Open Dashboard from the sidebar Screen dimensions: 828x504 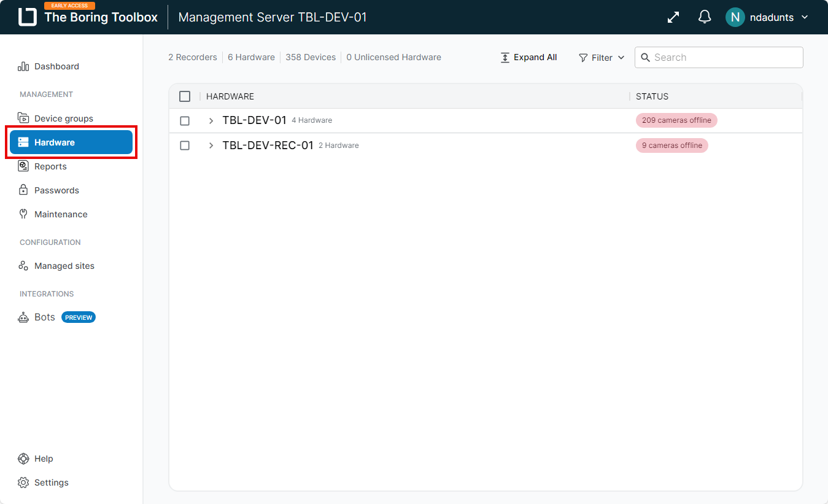(56, 66)
